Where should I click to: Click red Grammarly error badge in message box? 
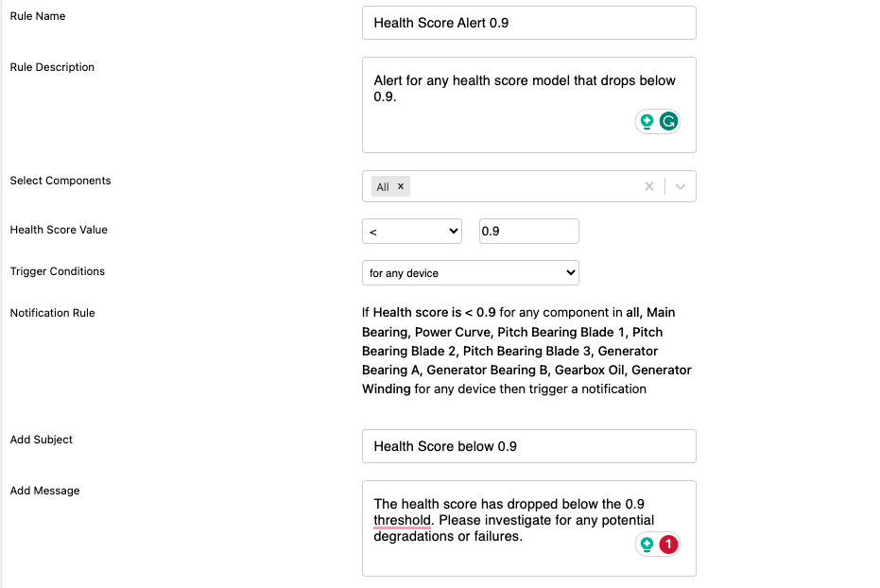point(668,545)
